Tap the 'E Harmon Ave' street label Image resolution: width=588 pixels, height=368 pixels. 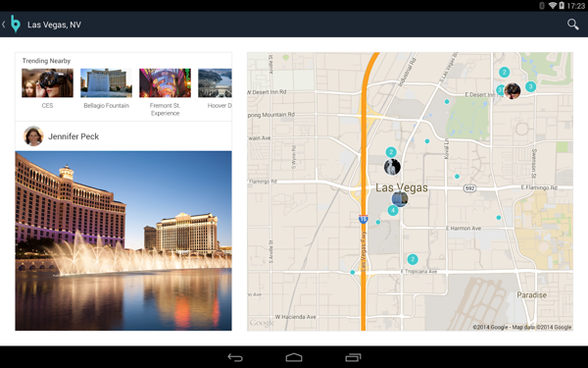464,229
